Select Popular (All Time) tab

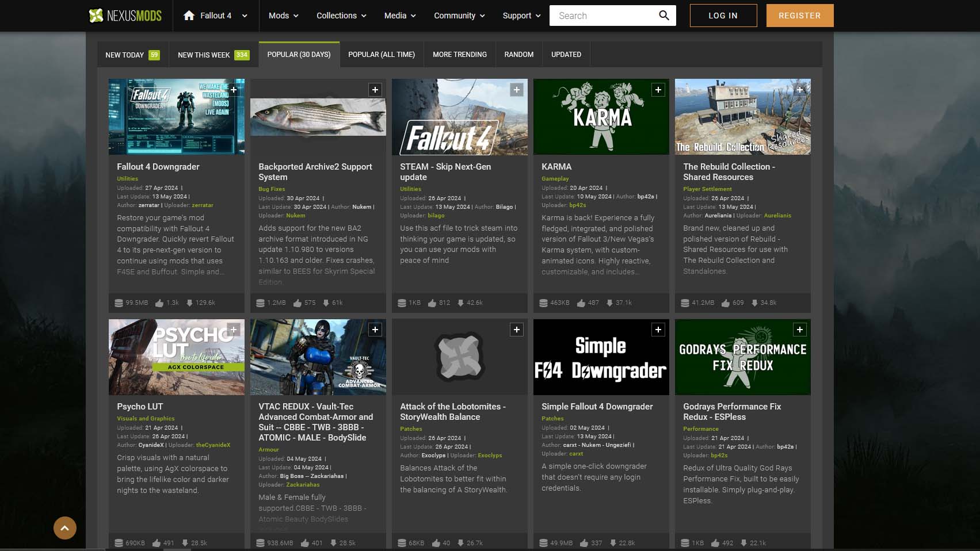382,55
